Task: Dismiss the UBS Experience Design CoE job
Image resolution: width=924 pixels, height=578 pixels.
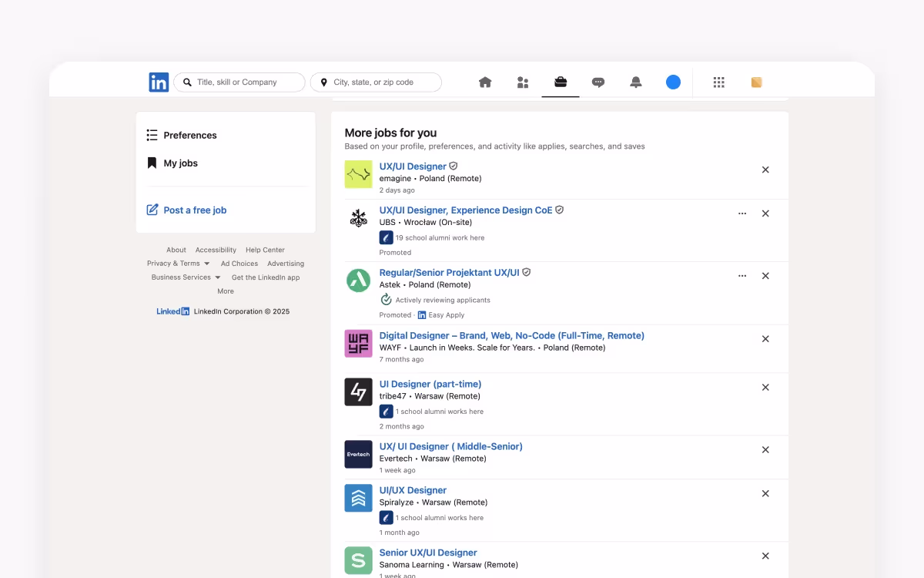Action: pyautogui.click(x=765, y=213)
